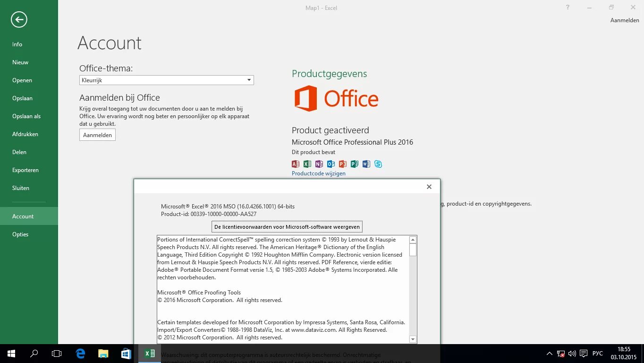Select Account in the backstage menu
This screenshot has width=644, height=363.
pos(29,216)
